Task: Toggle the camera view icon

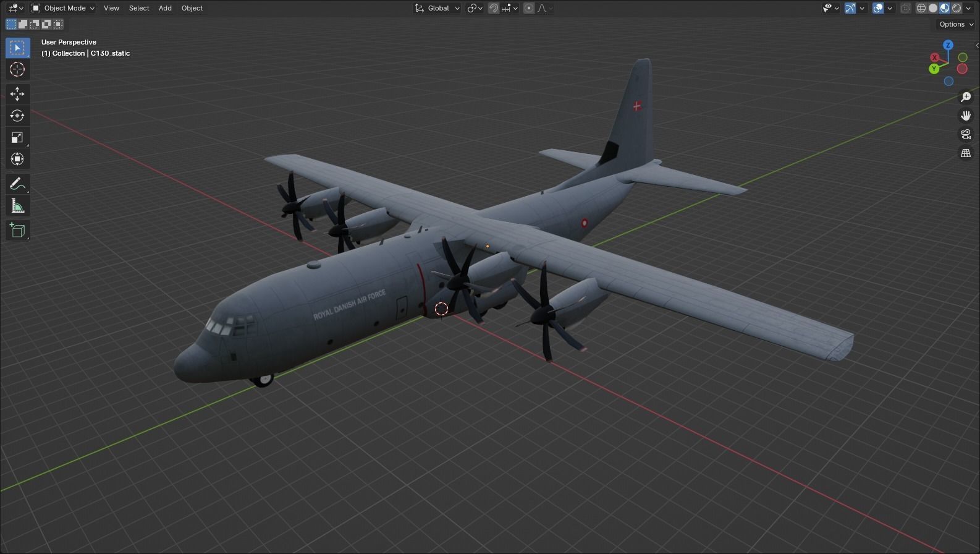Action: tap(966, 134)
